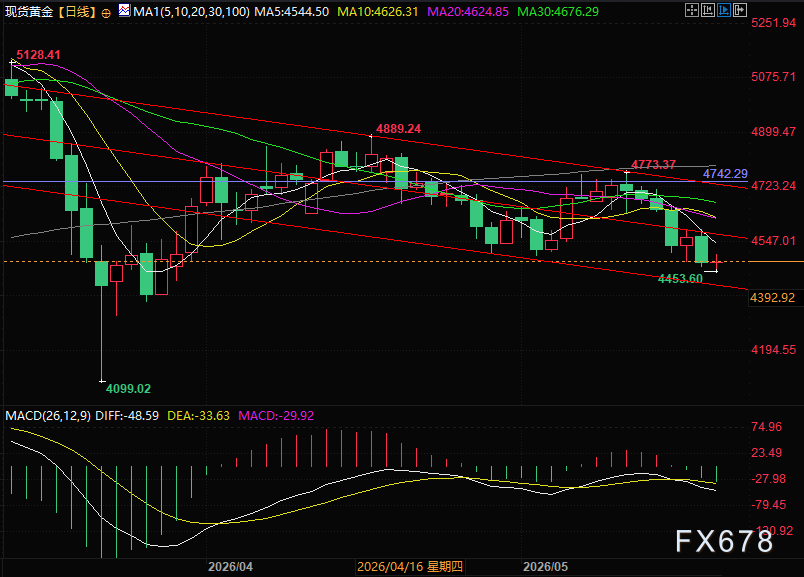
Task: Select the 【日线】 period label
Action: pos(77,12)
